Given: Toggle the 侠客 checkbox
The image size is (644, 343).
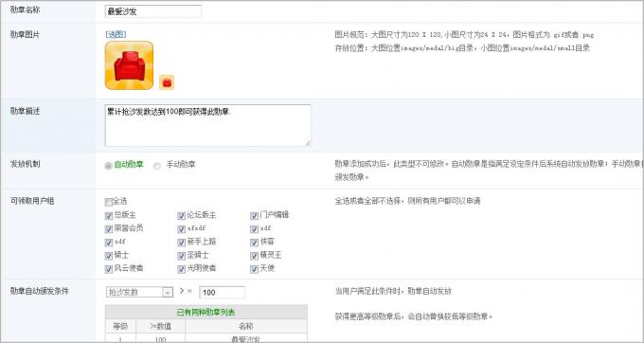Looking at the screenshot, I should pos(254,243).
